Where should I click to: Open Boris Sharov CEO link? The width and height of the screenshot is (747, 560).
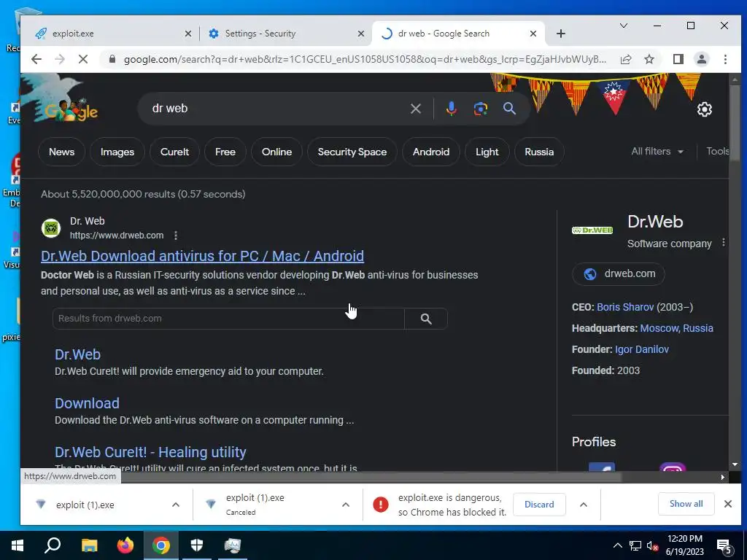[625, 307]
